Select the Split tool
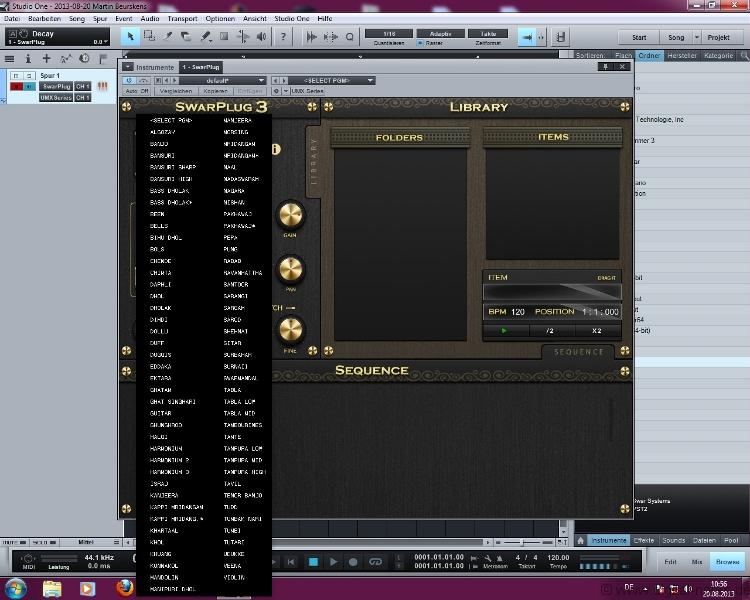 click(x=168, y=36)
